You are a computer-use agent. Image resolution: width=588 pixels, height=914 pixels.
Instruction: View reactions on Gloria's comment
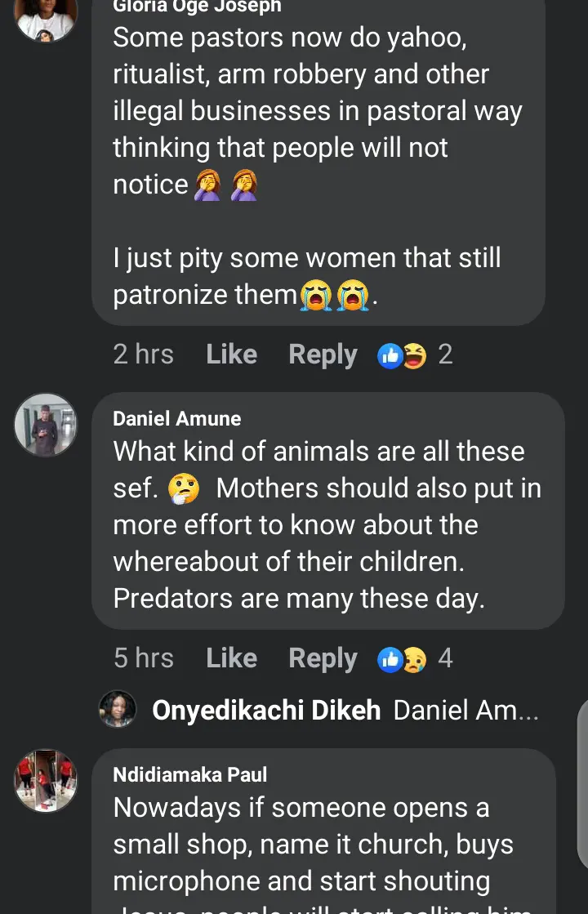pos(403,355)
